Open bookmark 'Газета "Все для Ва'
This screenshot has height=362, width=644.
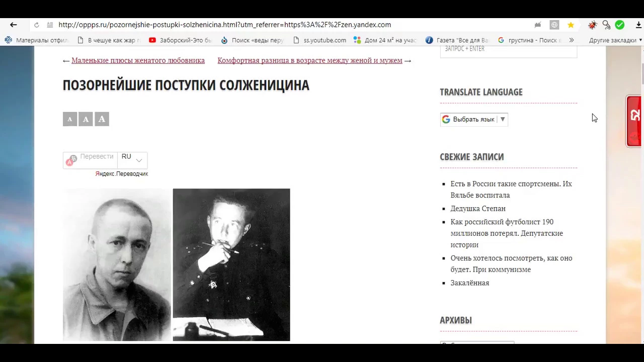[x=457, y=40]
